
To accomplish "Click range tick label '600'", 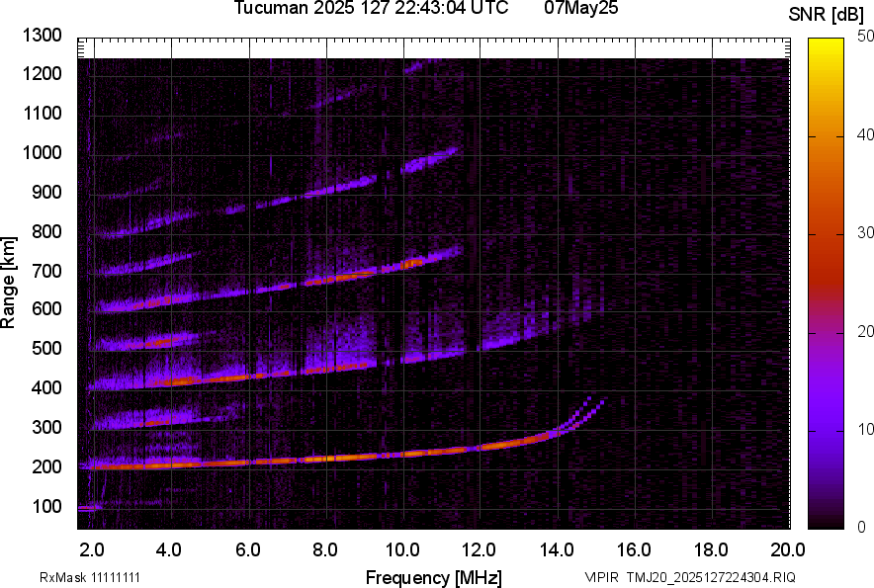I will tap(46, 308).
